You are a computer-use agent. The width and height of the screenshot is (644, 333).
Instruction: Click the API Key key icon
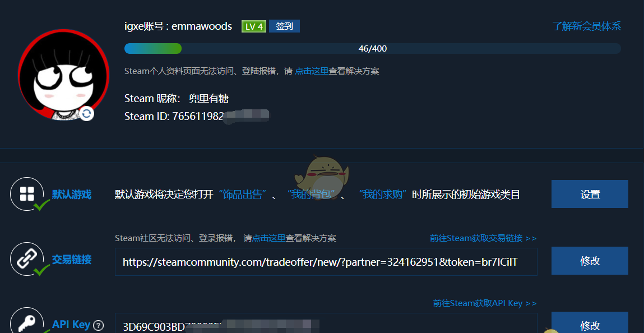coord(27,323)
